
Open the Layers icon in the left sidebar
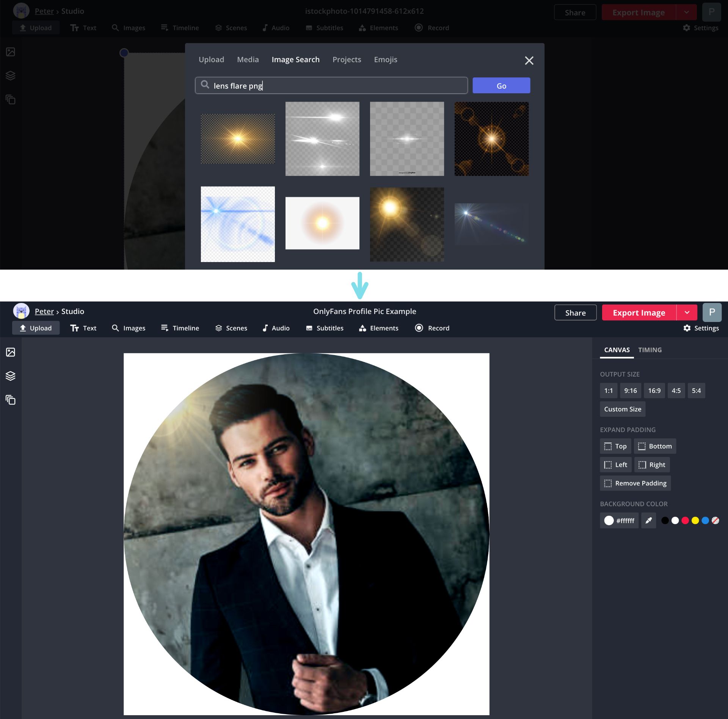pyautogui.click(x=10, y=376)
